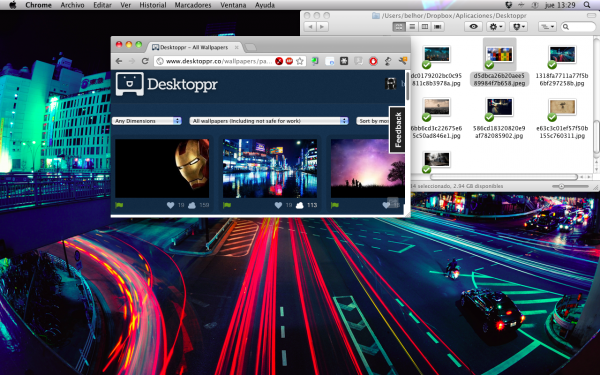
Task: Select file e63c3c01ef57f50b155c760311.jpg
Action: tap(562, 118)
